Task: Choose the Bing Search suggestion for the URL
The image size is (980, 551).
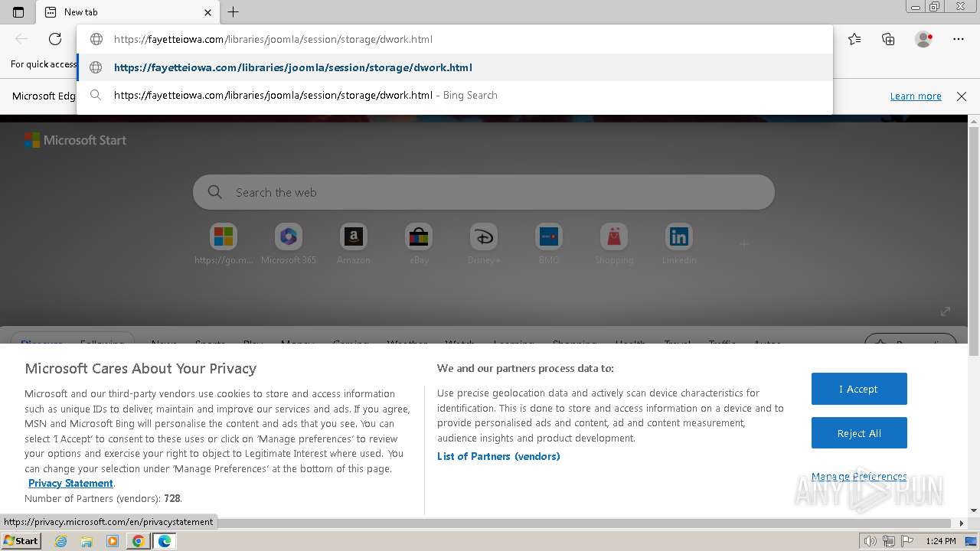Action: click(455, 96)
